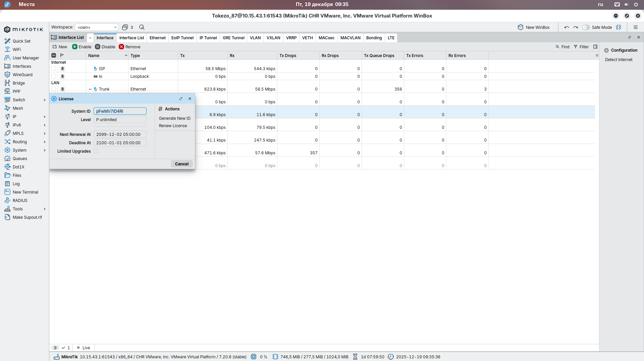The height and width of the screenshot is (361, 644).
Task: Expand the IP submenu in sidebar
Action: [45, 116]
